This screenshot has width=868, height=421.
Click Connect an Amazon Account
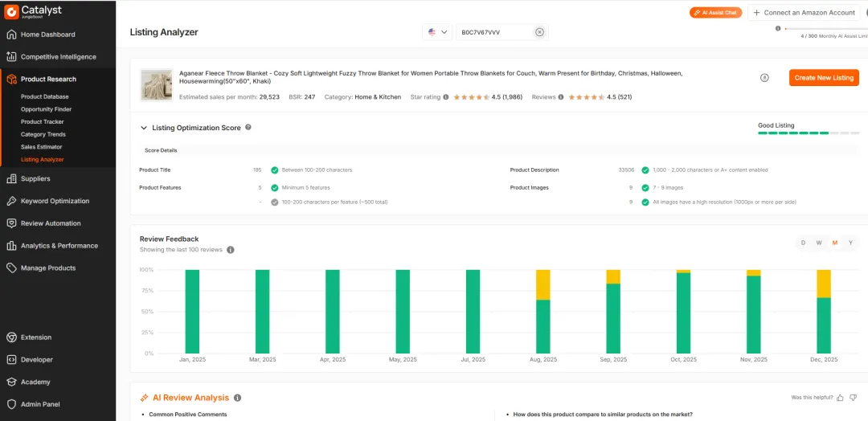click(x=805, y=13)
